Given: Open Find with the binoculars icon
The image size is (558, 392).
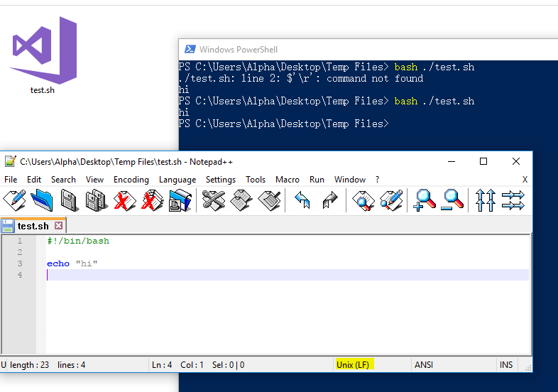Looking at the screenshot, I should click(x=363, y=200).
